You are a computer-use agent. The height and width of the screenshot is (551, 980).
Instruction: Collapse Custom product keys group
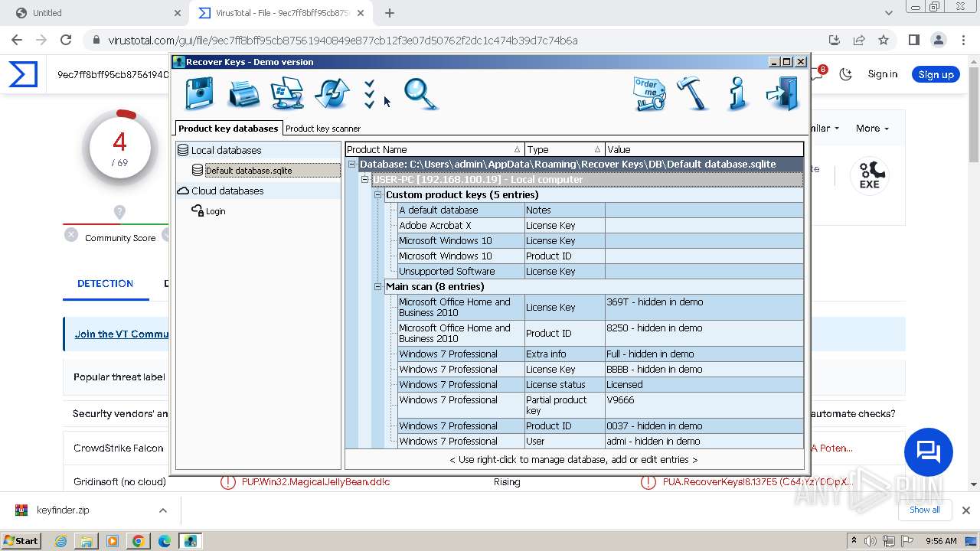coord(377,194)
